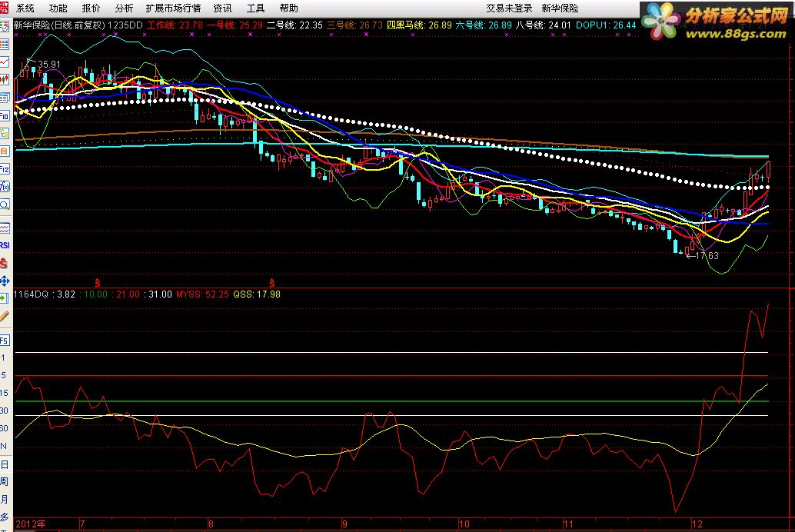Viewport: 795px width, 532px height.
Task: Click the red S icon in sidebar
Action: [5, 263]
